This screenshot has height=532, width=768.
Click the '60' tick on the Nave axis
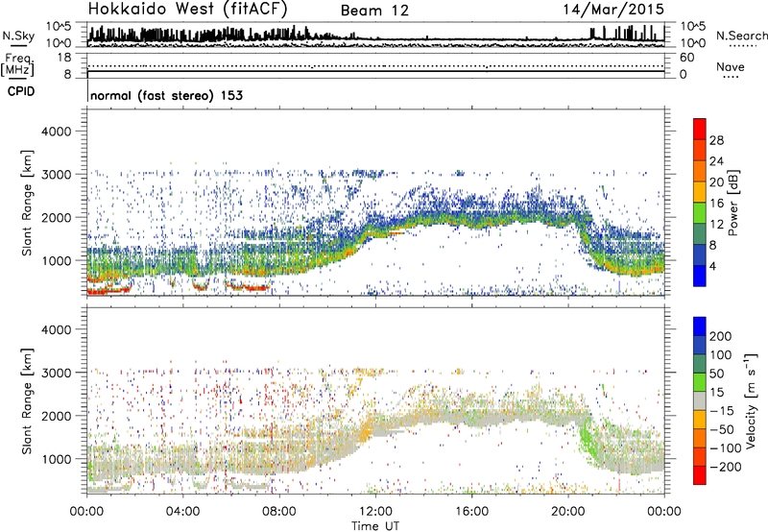coord(686,58)
